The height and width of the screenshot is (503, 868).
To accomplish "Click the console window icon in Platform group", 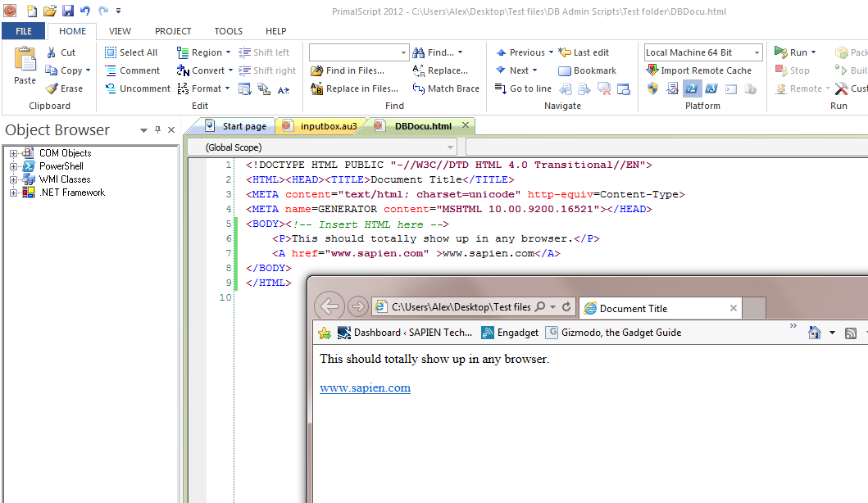I will coord(731,88).
